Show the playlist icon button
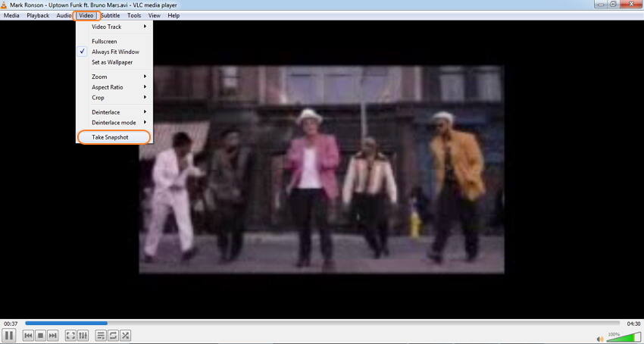Viewport: 644px width, 344px height. (101, 336)
